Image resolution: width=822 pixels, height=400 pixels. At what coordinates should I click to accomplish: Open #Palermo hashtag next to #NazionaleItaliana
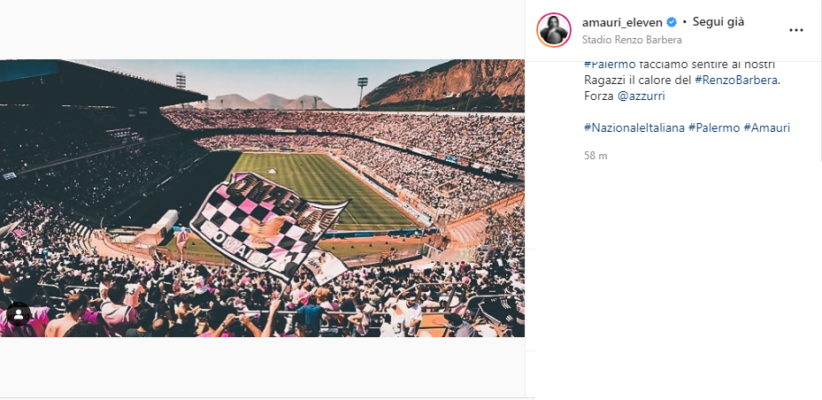point(713,128)
